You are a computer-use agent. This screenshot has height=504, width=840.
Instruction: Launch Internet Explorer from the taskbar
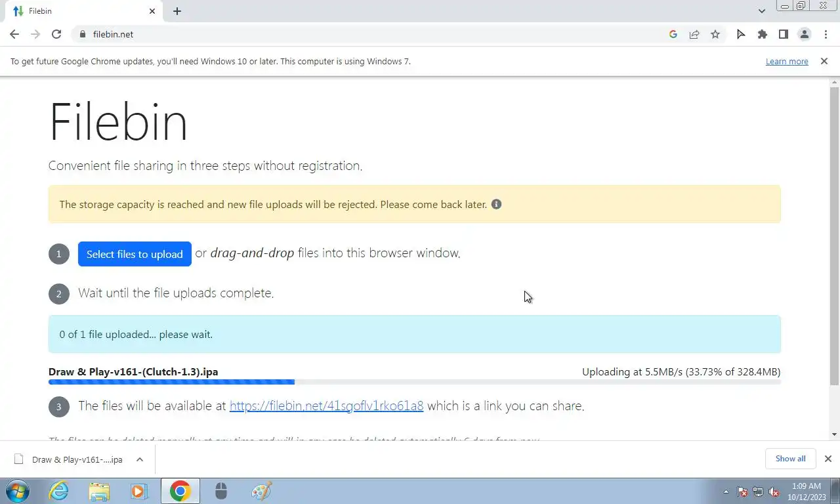click(59, 491)
